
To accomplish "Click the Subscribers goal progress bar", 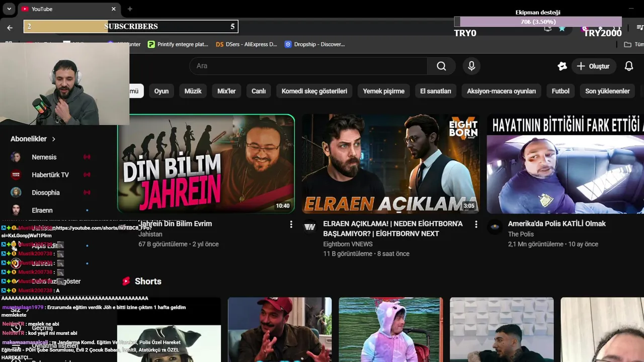I will [131, 26].
